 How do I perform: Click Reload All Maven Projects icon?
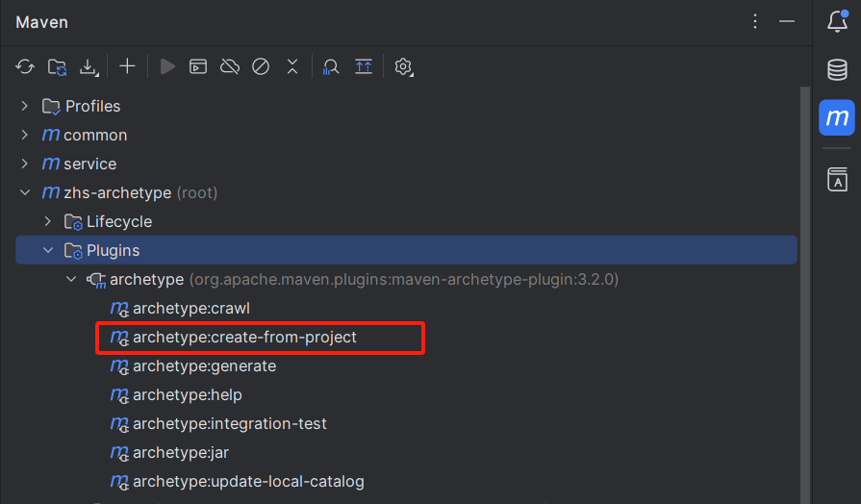(x=25, y=66)
